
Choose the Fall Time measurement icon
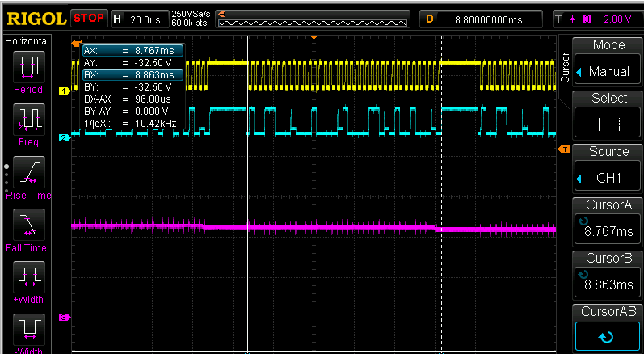pyautogui.click(x=28, y=225)
